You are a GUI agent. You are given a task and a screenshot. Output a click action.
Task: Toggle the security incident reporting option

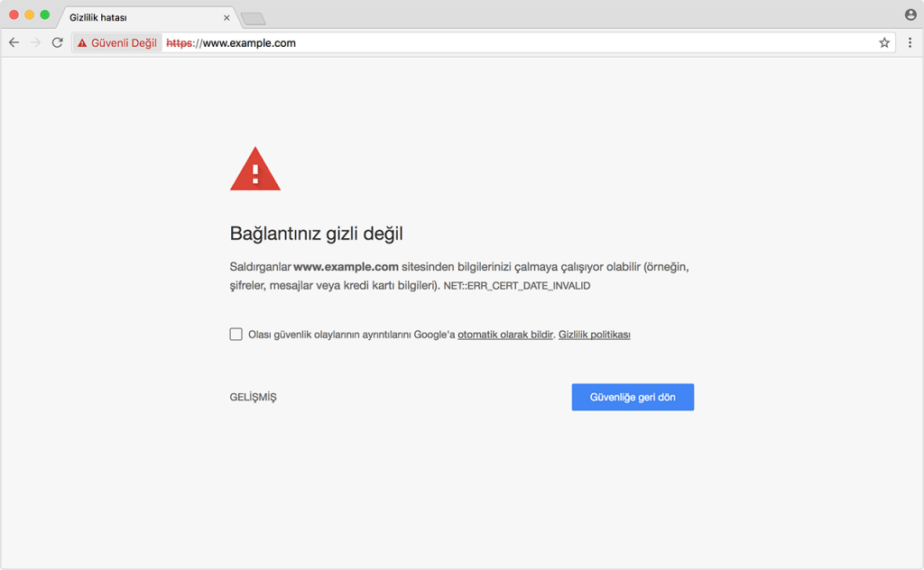click(x=234, y=334)
